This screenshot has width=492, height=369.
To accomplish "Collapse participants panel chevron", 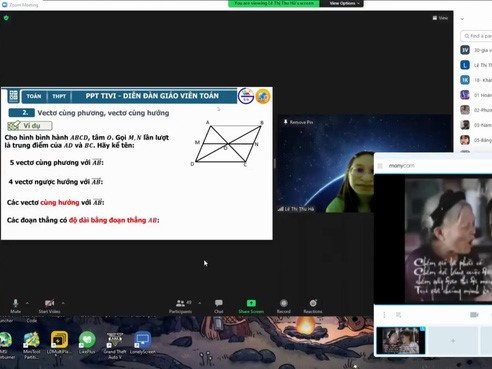I will tap(462, 19).
